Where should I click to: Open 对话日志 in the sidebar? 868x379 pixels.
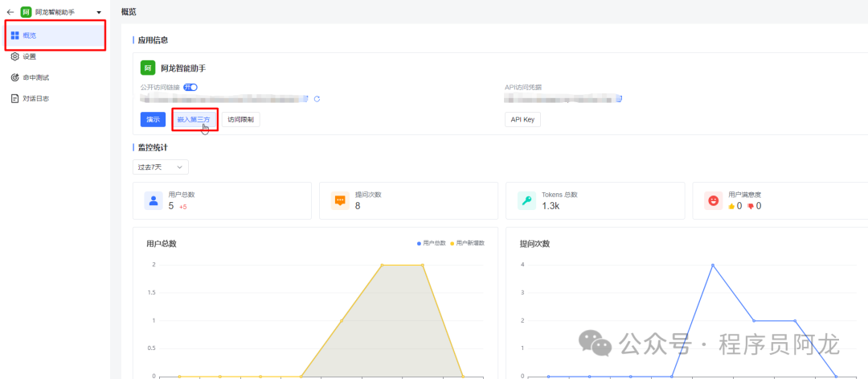click(35, 98)
